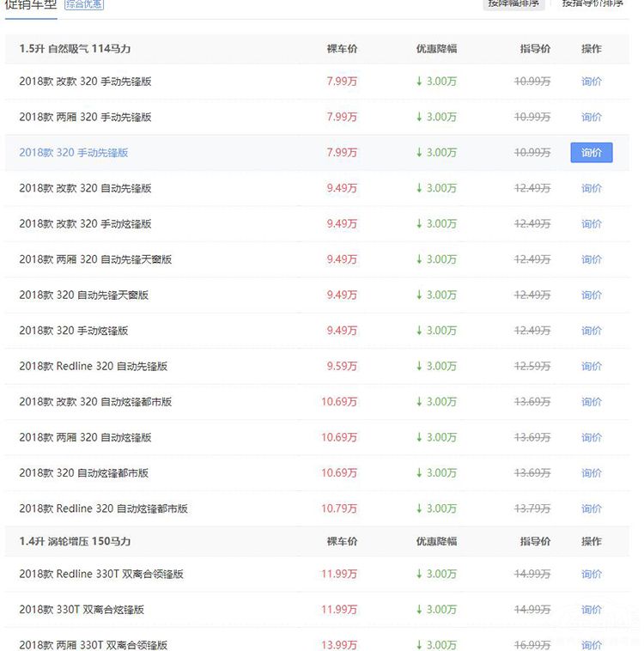Screen dimensions: 644x651
Task: Select model name 2018款 320 自动炫锋都市版
Action: click(x=84, y=473)
